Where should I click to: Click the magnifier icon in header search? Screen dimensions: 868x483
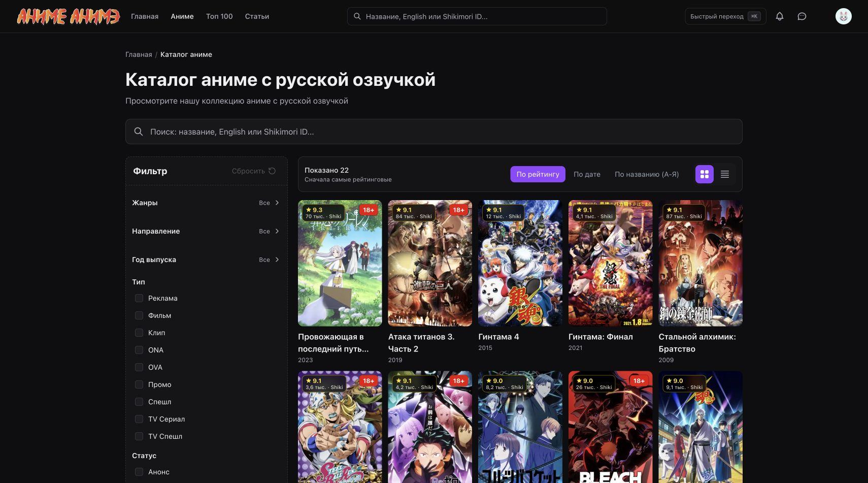357,16
